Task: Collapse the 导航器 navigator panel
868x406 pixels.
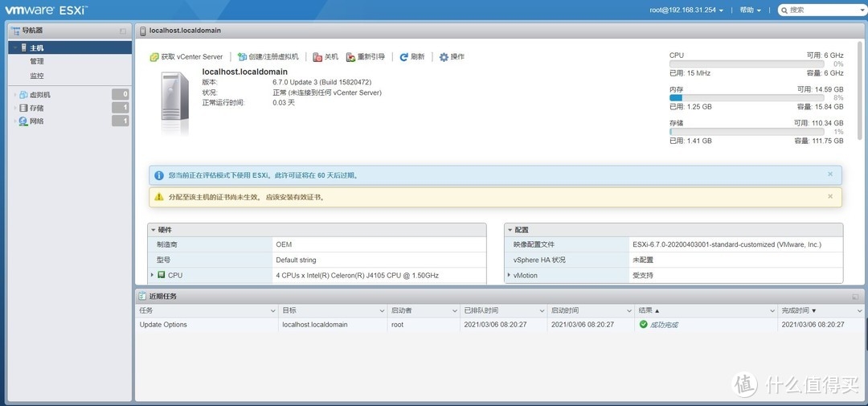Action: [x=123, y=31]
